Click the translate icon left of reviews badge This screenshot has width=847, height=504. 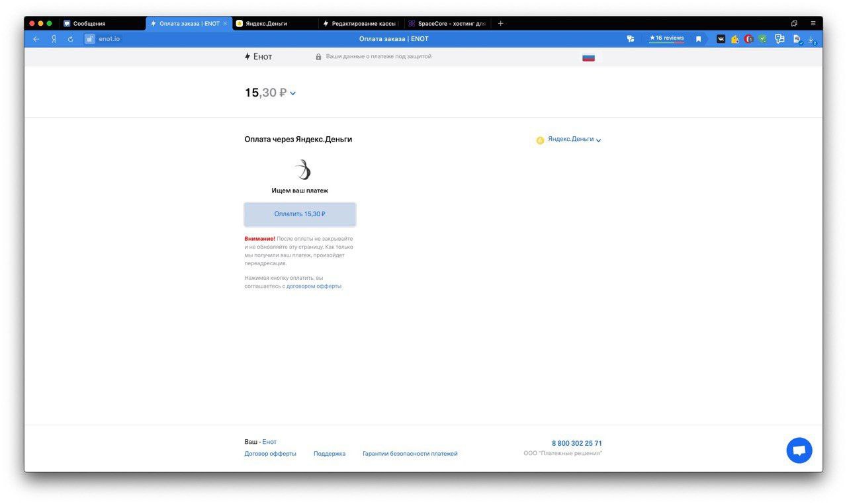point(631,39)
